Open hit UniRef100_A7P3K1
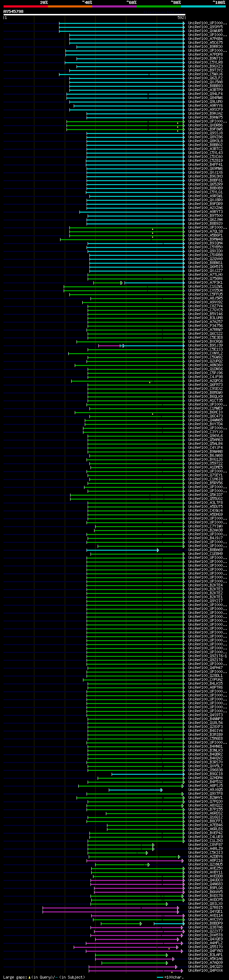 (x=205, y=283)
